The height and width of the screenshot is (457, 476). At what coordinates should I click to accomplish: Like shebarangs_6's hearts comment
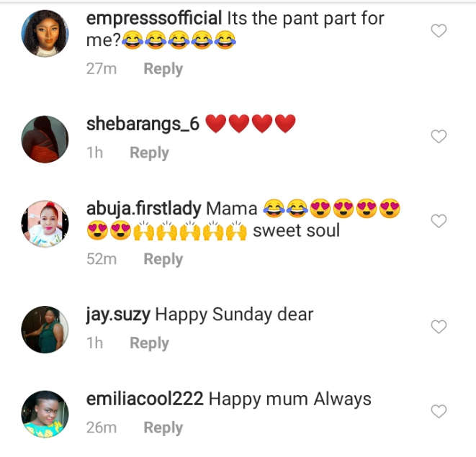pos(439,137)
